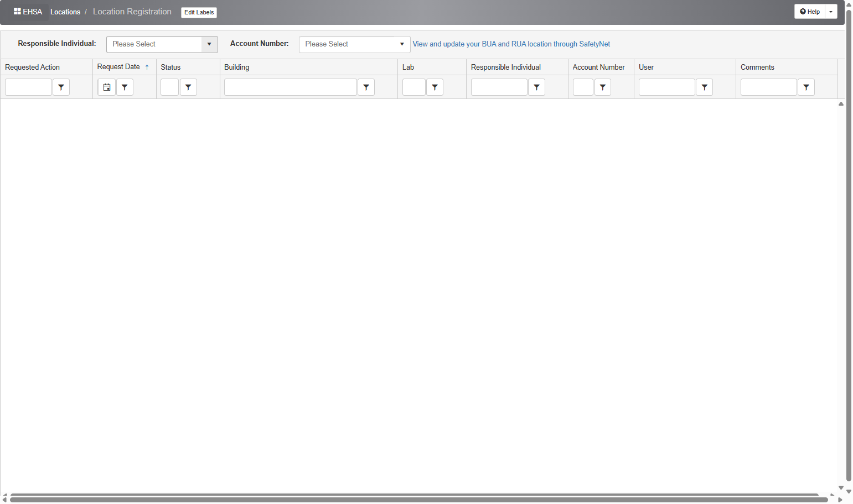Open the Help button caret menu
The height and width of the screenshot is (504, 853).
click(x=831, y=12)
